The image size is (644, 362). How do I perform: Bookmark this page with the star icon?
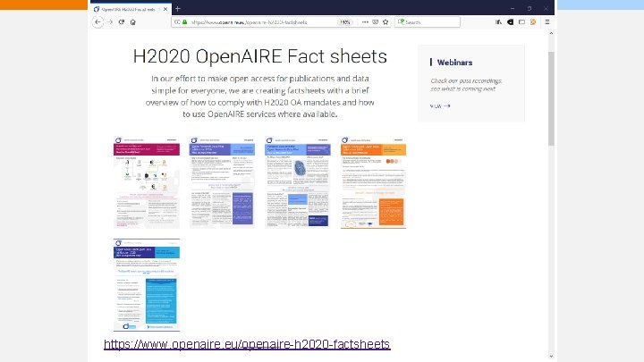[x=386, y=22]
